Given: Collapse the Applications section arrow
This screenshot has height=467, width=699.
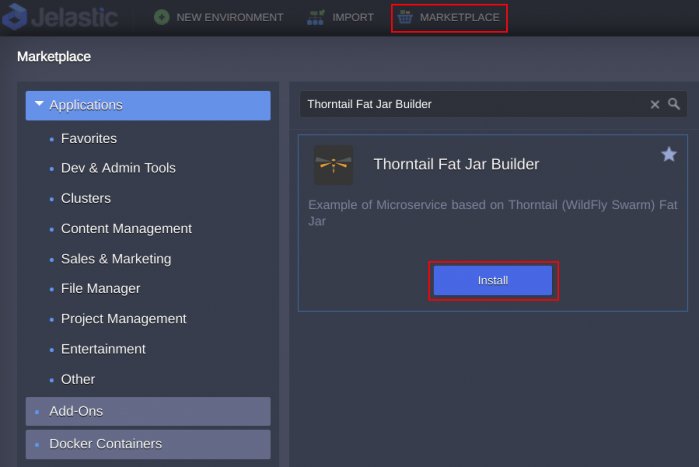Looking at the screenshot, I should click(39, 104).
